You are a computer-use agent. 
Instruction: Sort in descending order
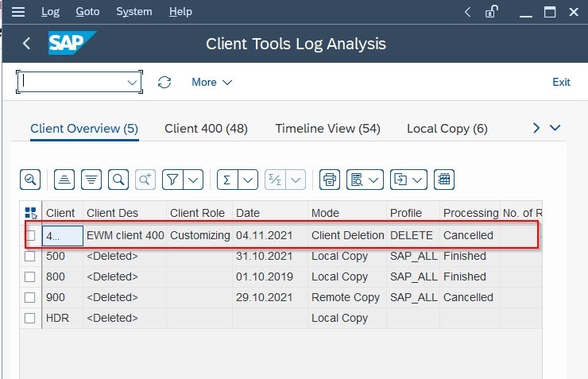[x=91, y=180]
